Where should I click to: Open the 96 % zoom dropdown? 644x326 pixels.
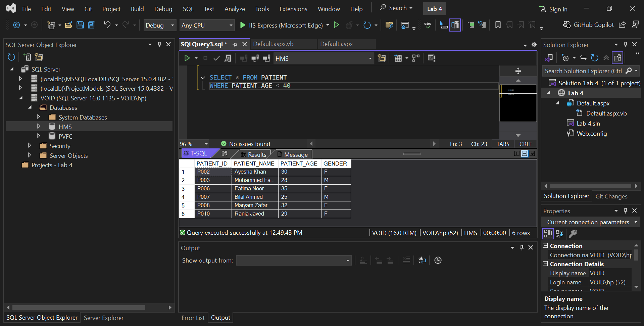194,144
